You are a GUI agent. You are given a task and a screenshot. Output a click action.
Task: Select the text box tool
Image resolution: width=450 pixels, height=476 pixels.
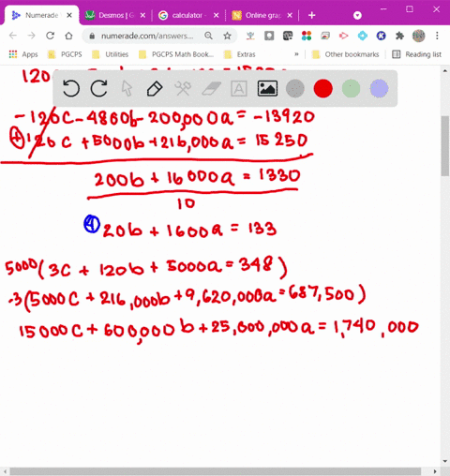pos(239,89)
